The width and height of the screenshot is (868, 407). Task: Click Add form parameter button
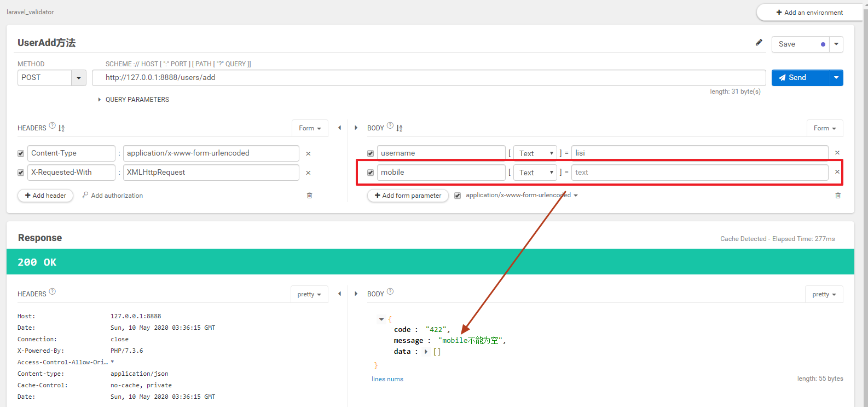pos(408,196)
